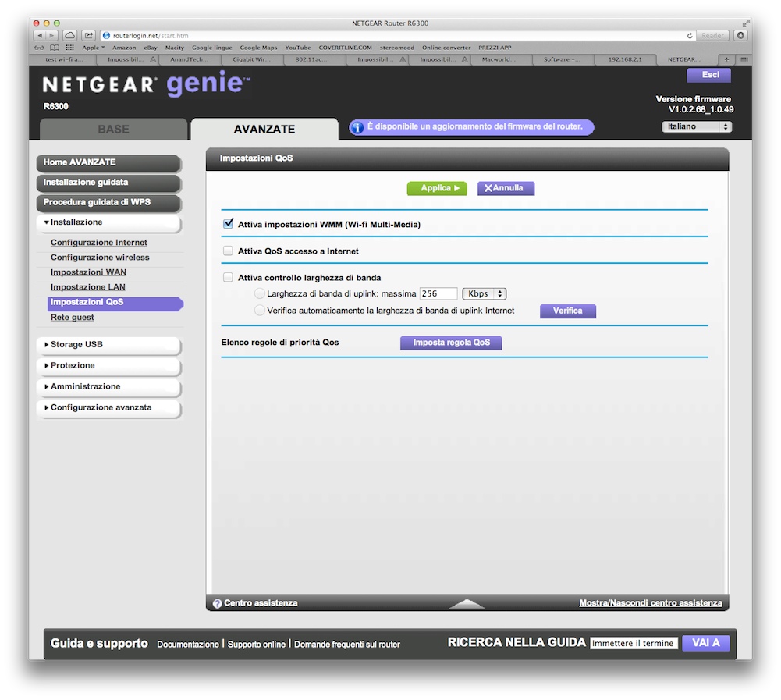Go back with Safari's back arrow
This screenshot has height=700, width=781.
40,35
